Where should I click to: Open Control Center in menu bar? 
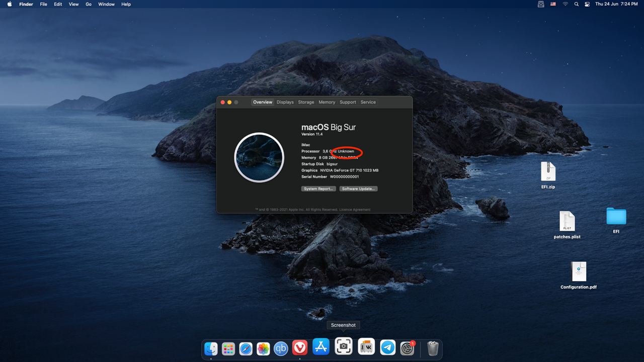pyautogui.click(x=587, y=4)
